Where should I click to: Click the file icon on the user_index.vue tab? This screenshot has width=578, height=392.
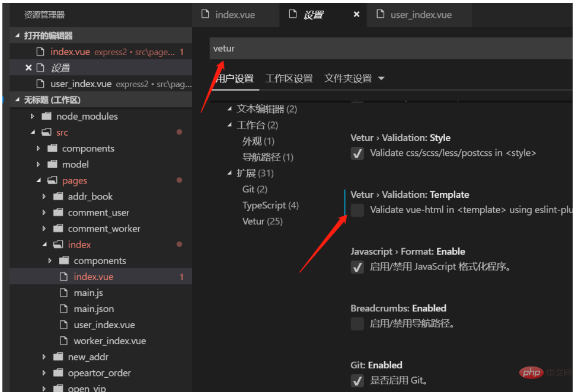pos(380,14)
